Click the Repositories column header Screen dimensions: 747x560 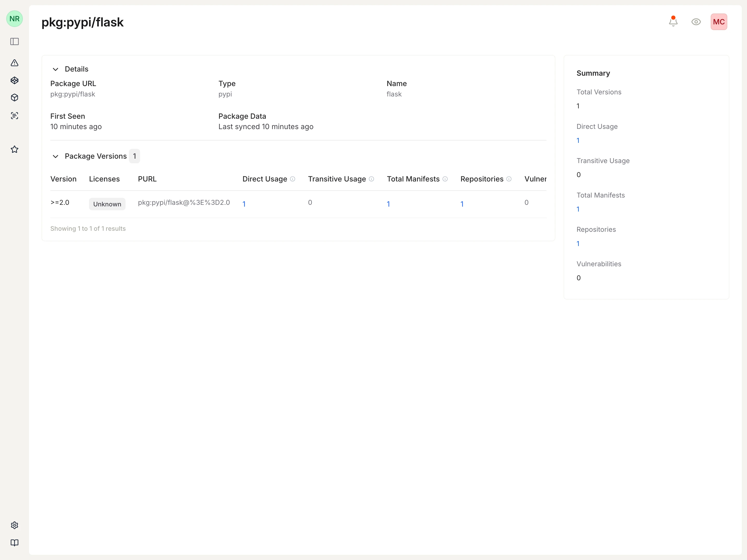482,179
